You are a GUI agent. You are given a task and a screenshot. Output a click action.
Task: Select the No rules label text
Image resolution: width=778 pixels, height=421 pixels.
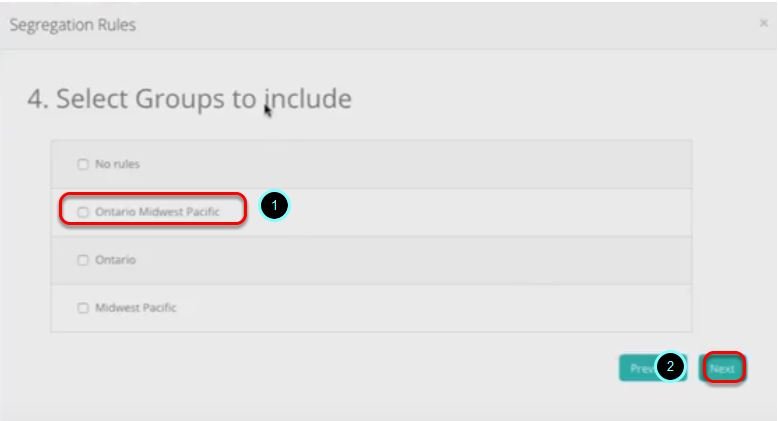[117, 164]
